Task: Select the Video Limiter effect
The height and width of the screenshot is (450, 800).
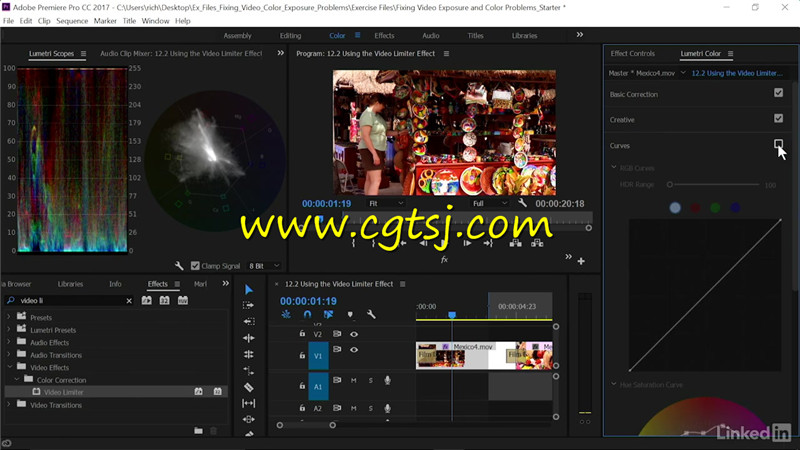Action: tap(63, 392)
